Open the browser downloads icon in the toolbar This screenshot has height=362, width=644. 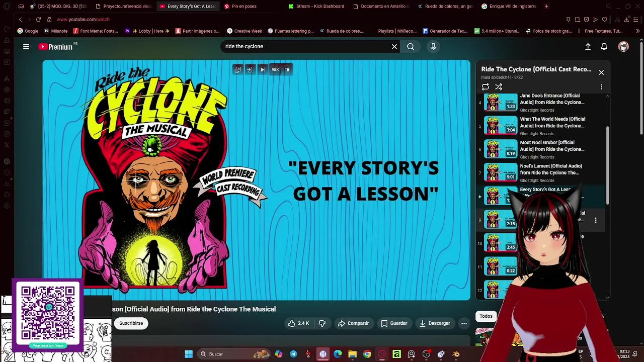(x=626, y=20)
